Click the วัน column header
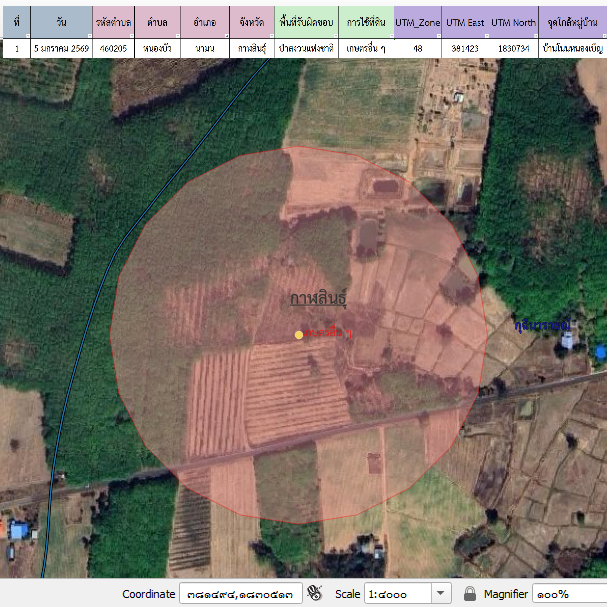The width and height of the screenshot is (610, 607). point(61,22)
